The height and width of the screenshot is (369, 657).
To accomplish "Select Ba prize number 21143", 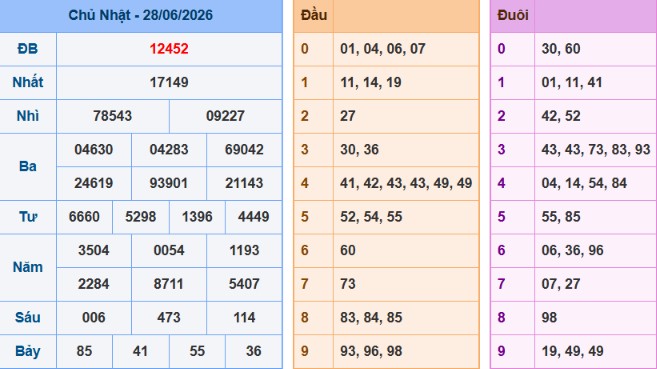I will pos(244,183).
